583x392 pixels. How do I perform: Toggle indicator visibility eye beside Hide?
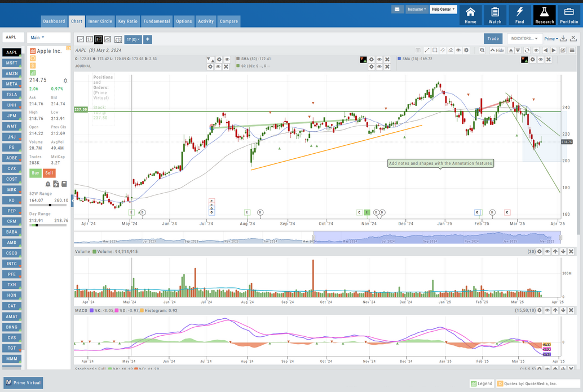pos(536,50)
